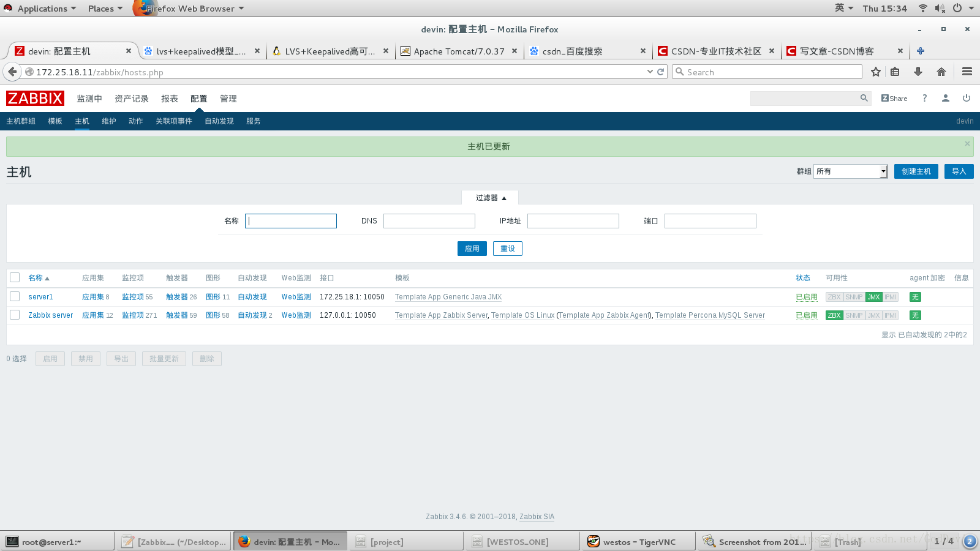The height and width of the screenshot is (551, 980).
Task: Click the JMX availability icon for server1
Action: click(x=873, y=297)
